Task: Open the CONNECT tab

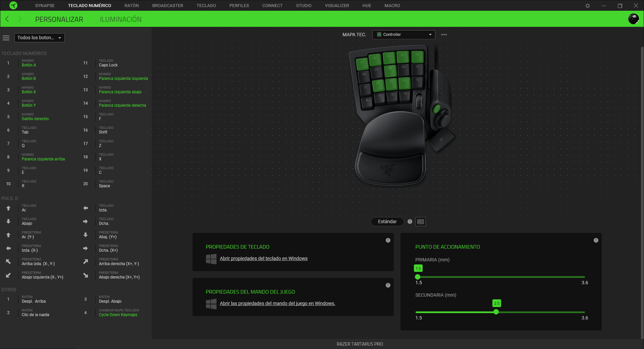Action: point(272,6)
